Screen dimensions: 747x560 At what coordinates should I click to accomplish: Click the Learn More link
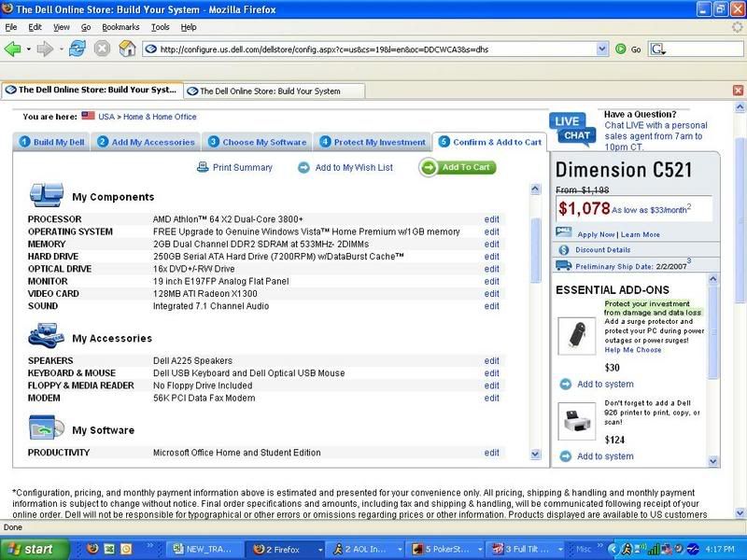(x=641, y=235)
